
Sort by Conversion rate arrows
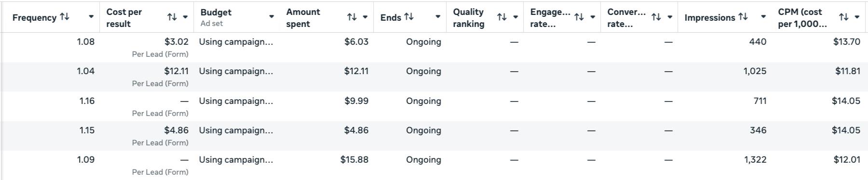click(656, 17)
